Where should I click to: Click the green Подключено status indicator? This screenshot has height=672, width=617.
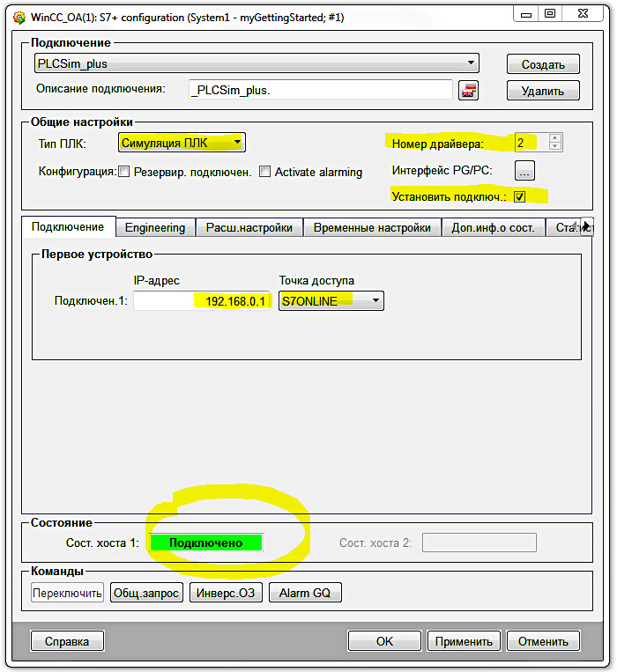[205, 543]
